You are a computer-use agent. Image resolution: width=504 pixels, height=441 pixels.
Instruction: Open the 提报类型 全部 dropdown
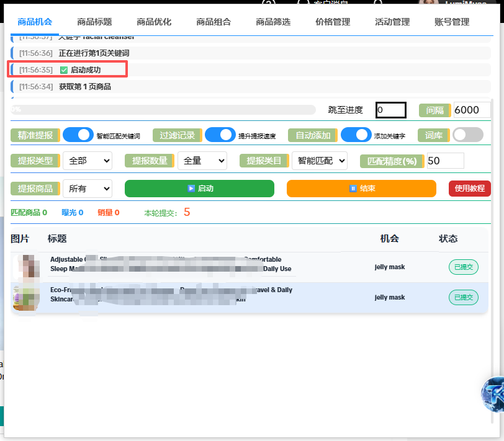pyautogui.click(x=87, y=160)
